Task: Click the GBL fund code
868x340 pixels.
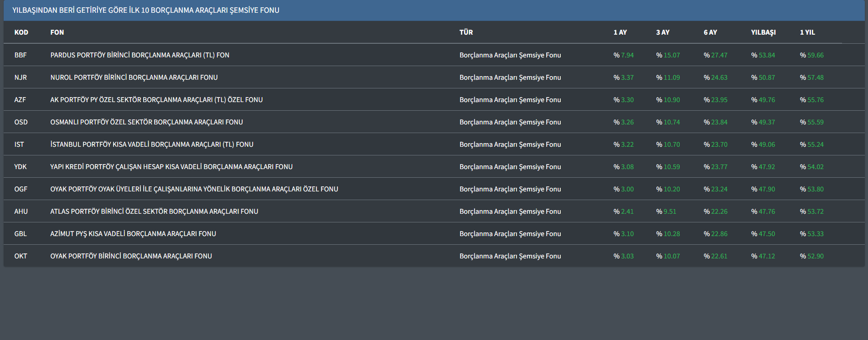Action: [x=21, y=234]
